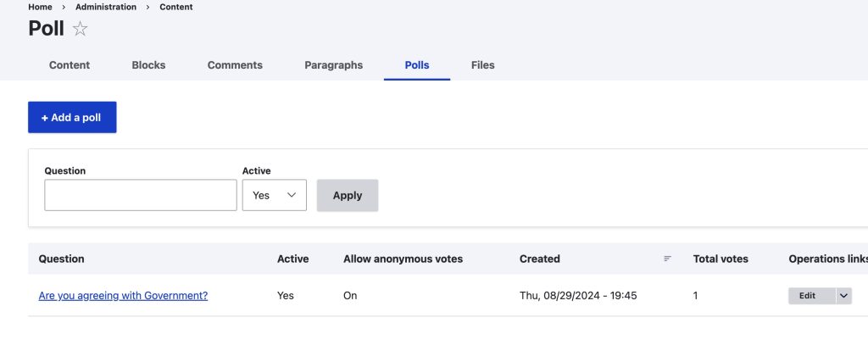
Task: Click the 'Yes' value in Active column
Action: [285, 296]
